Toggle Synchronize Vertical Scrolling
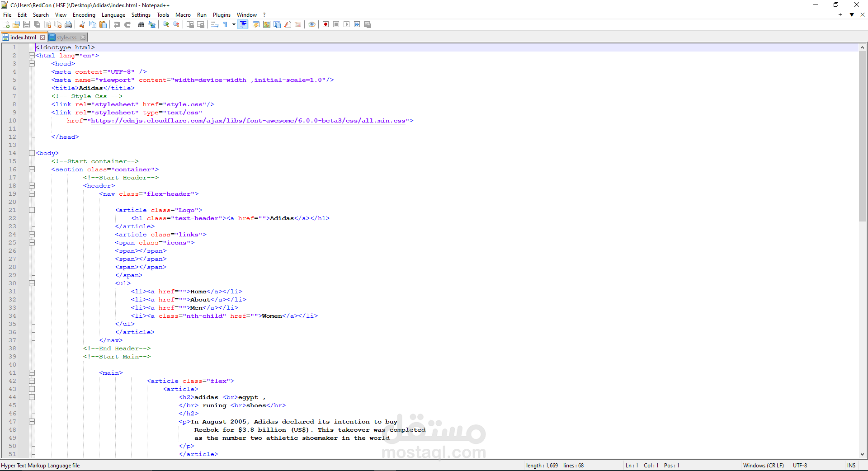 190,24
